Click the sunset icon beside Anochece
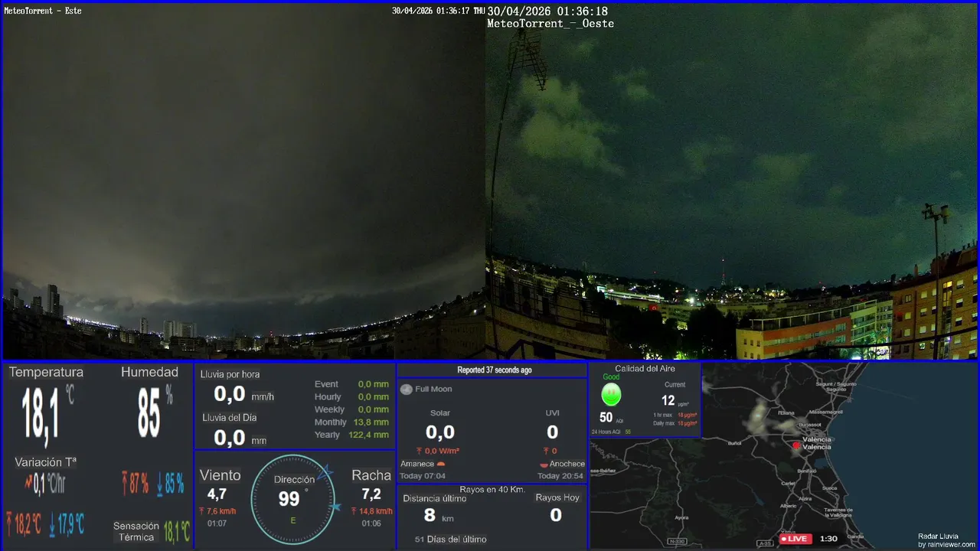The image size is (980, 551). coord(544,465)
